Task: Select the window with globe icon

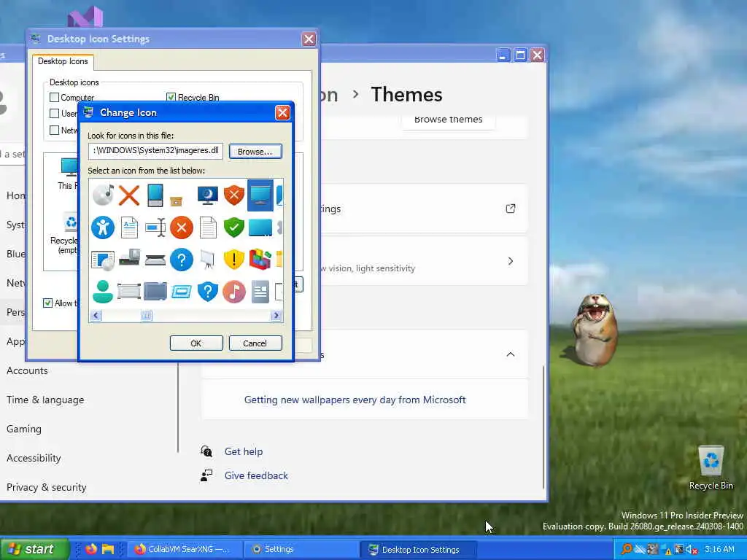Action: click(103, 260)
